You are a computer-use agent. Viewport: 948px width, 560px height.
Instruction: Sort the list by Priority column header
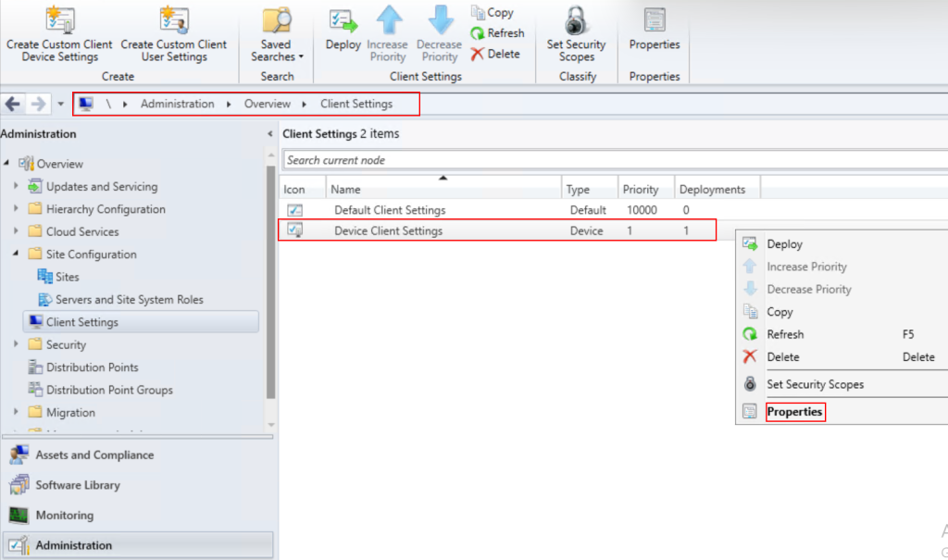click(641, 190)
